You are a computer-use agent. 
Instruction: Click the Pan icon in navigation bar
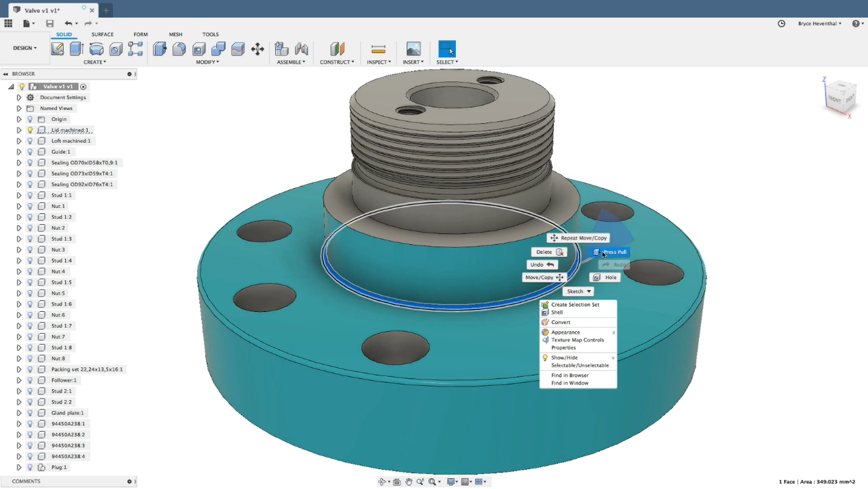[409, 481]
